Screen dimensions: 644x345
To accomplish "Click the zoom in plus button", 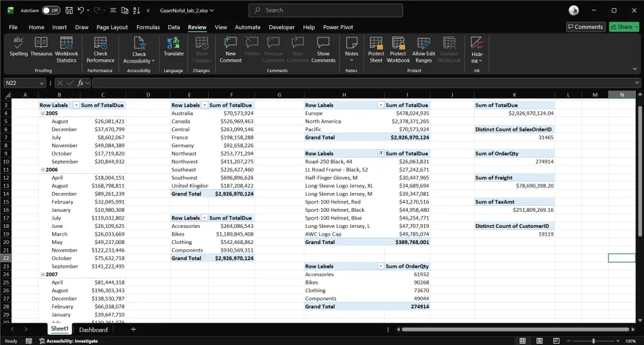I will (x=618, y=341).
